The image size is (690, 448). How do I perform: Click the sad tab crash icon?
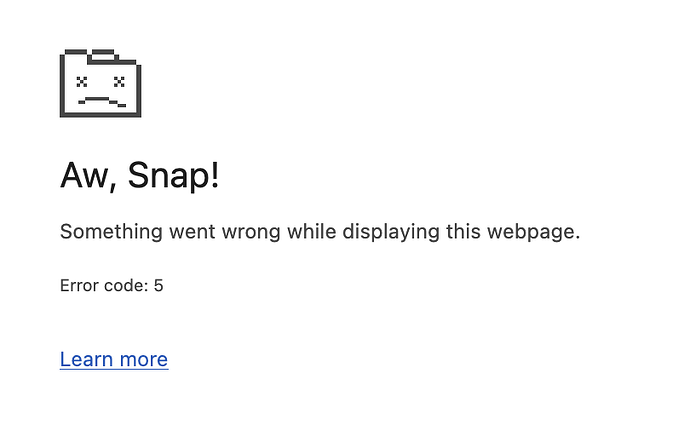(x=100, y=83)
